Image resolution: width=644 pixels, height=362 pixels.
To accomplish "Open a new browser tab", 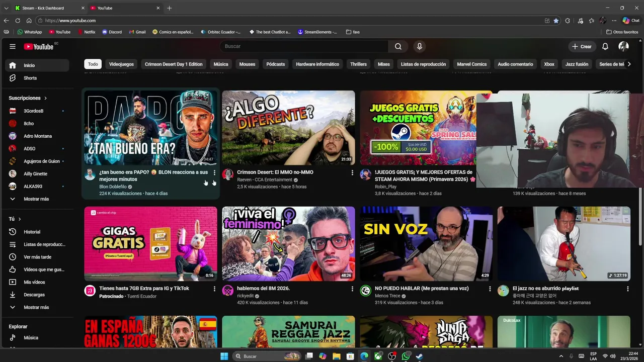I will coord(170,8).
